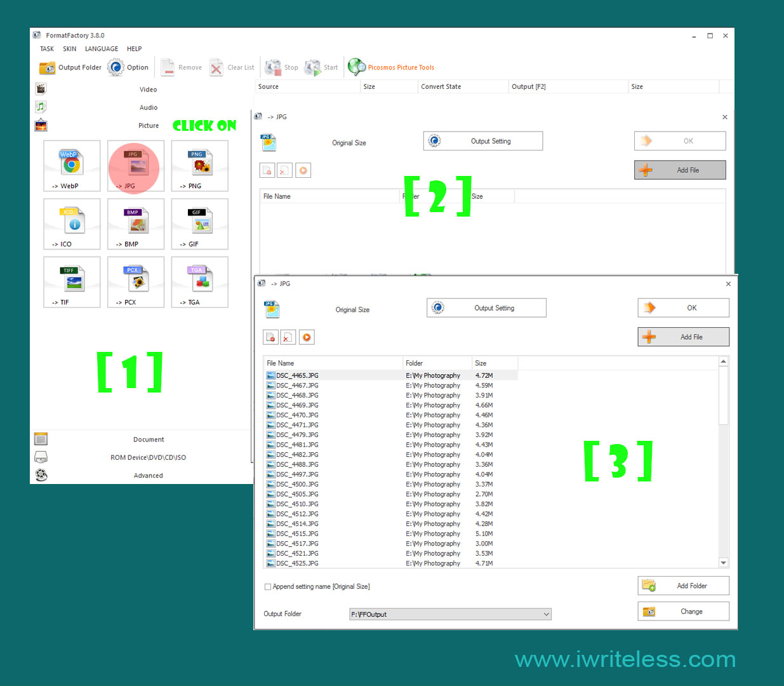Click File Name column header in lower dialog
Screen dimensions: 784x686
click(333, 363)
